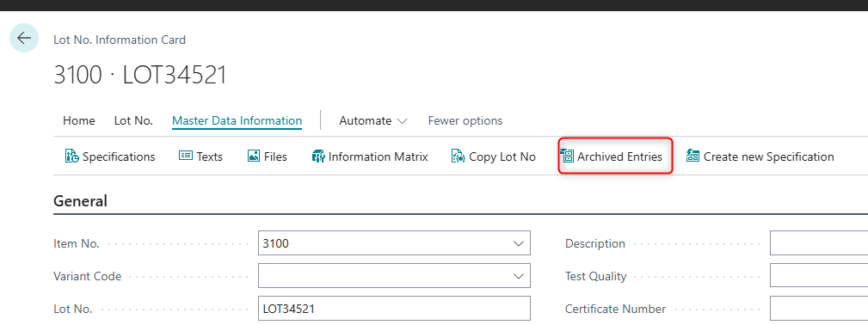Click the Fewer options link

click(x=465, y=120)
